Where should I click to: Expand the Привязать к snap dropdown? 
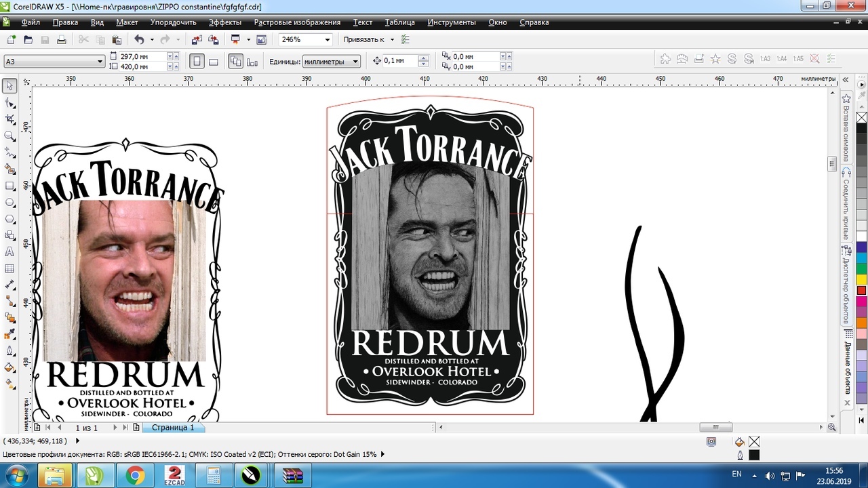392,39
